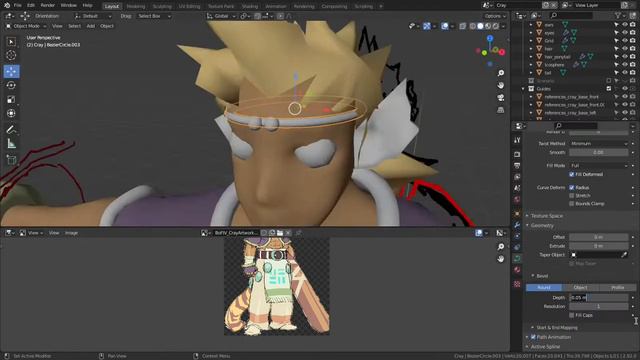The height and width of the screenshot is (360, 640).
Task: Open the Twist Method dropdown
Action: click(599, 144)
